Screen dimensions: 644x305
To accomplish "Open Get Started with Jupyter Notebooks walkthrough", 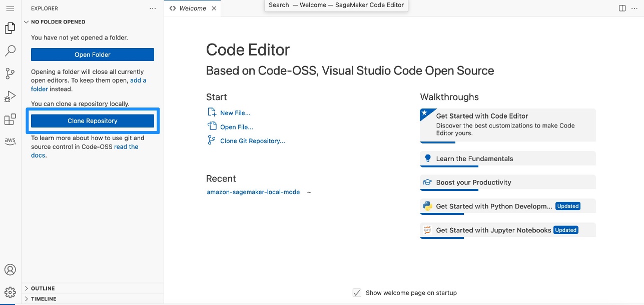I will click(x=508, y=230).
